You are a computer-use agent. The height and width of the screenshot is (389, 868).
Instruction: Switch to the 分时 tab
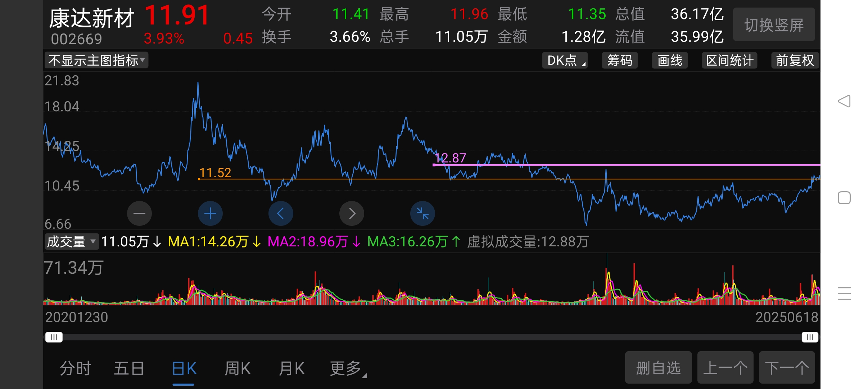click(x=76, y=368)
